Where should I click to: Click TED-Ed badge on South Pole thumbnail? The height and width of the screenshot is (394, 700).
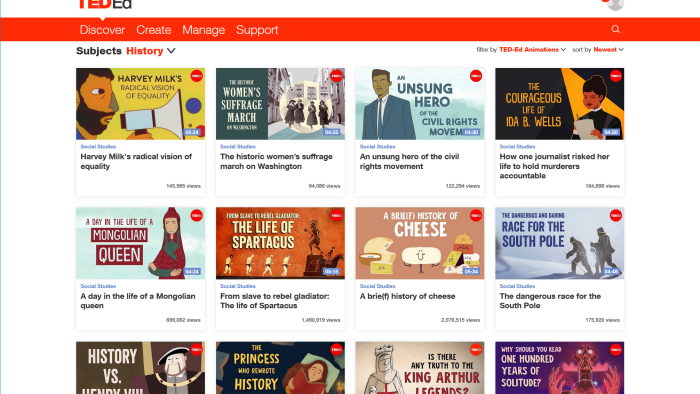pos(616,216)
